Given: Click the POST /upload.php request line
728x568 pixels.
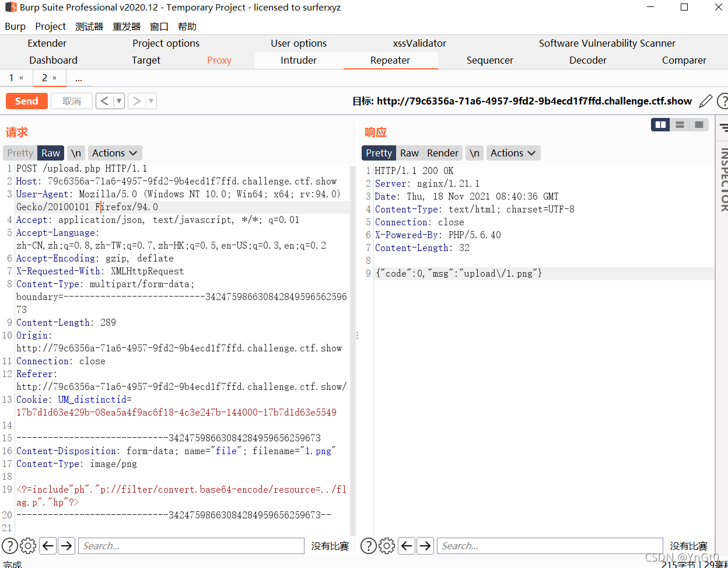Looking at the screenshot, I should tap(82, 168).
